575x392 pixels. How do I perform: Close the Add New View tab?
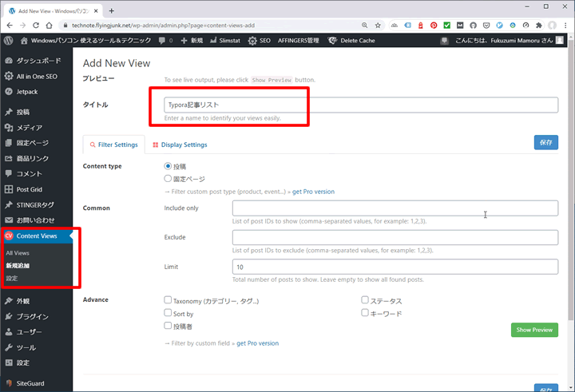(96, 11)
